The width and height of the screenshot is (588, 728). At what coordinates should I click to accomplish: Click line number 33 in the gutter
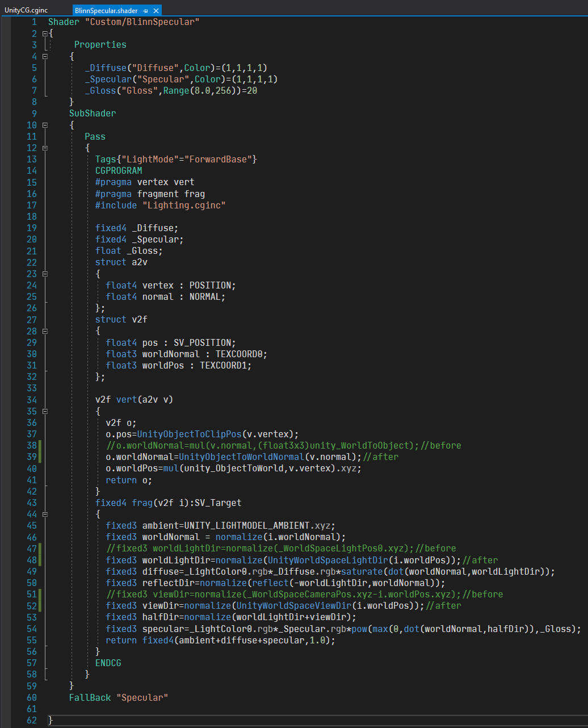(x=31, y=388)
